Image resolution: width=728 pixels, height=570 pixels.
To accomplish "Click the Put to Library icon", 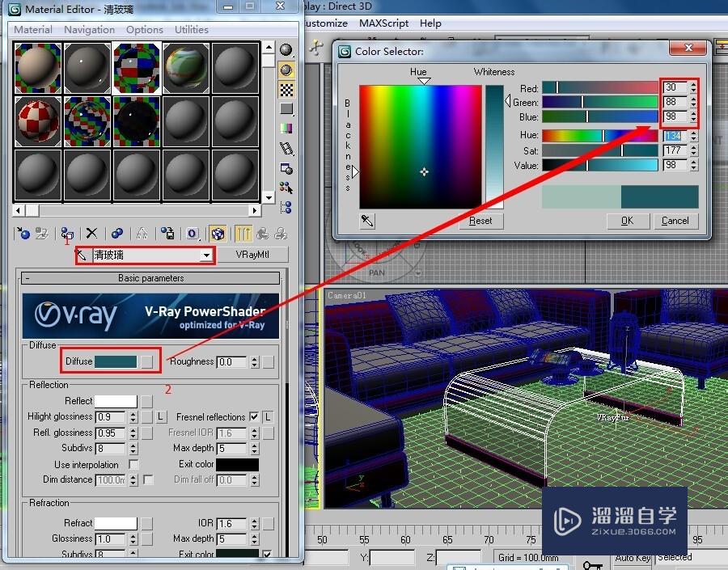I will coord(167,233).
